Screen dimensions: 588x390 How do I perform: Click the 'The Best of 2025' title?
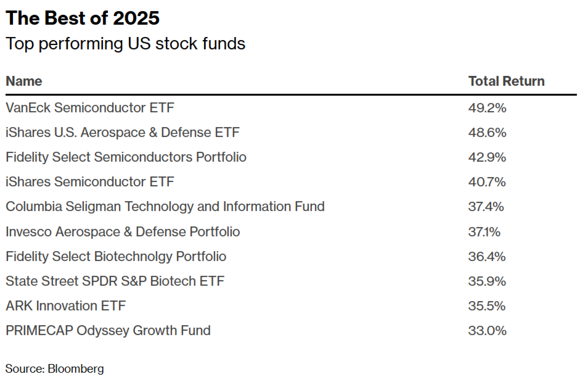pyautogui.click(x=82, y=18)
